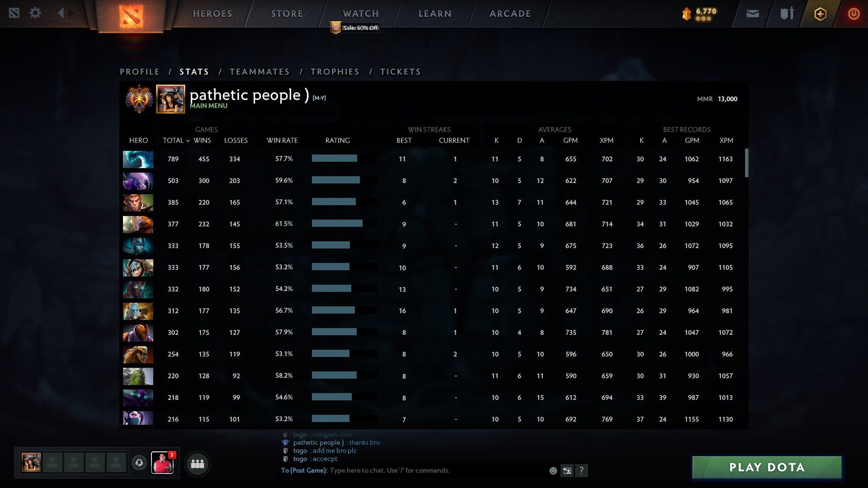This screenshot has height=488, width=868.
Task: Click the Dota 2 home logo
Action: (131, 16)
